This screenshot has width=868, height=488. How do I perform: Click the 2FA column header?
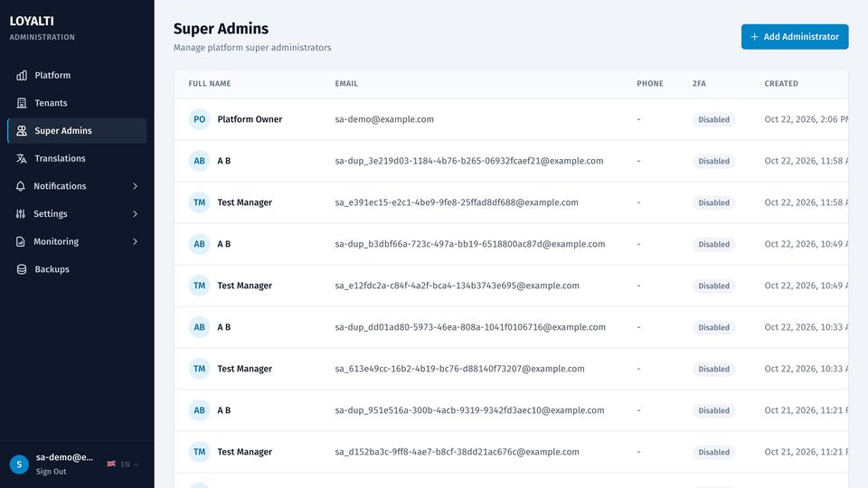coord(699,83)
